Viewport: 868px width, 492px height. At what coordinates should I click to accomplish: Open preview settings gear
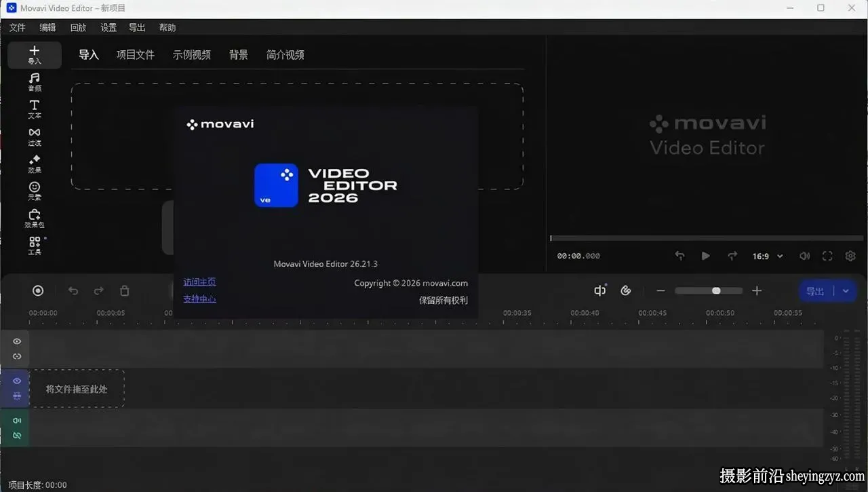tap(850, 256)
